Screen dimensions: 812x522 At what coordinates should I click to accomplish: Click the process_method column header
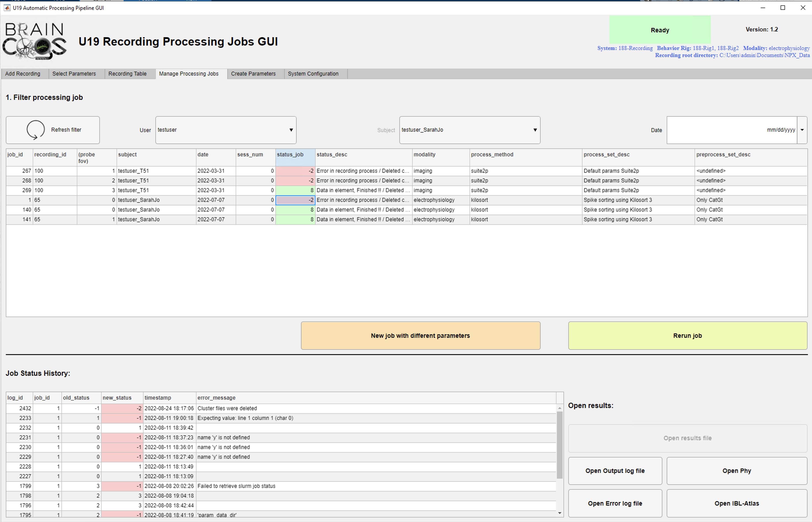click(526, 158)
